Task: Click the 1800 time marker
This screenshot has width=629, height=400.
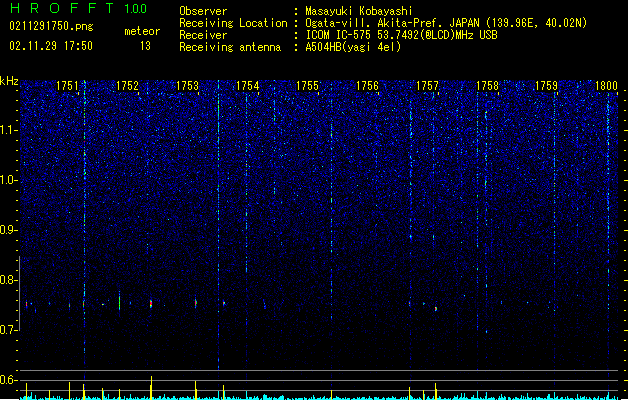Action: click(x=607, y=86)
